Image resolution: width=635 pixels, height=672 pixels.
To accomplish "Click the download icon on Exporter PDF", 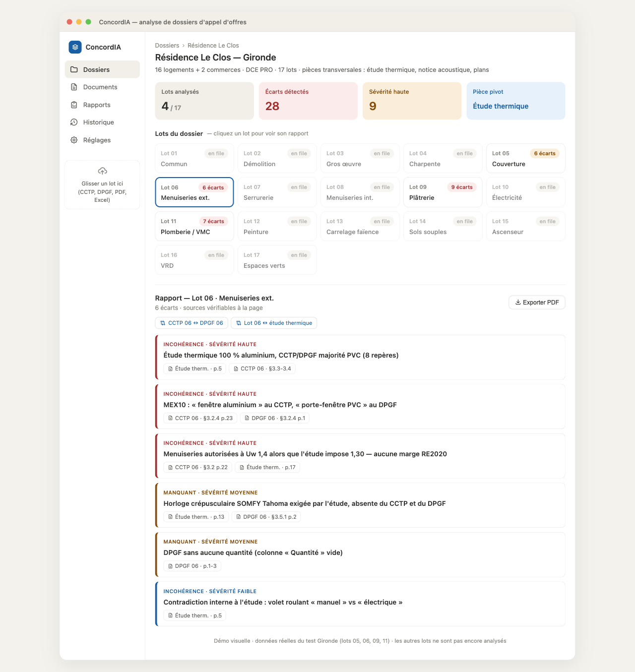I will pyautogui.click(x=518, y=303).
